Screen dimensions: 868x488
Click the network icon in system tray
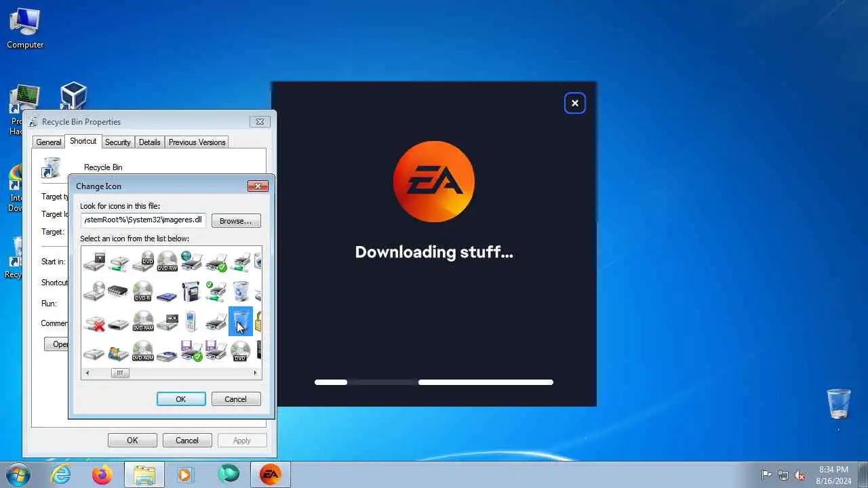tap(783, 475)
